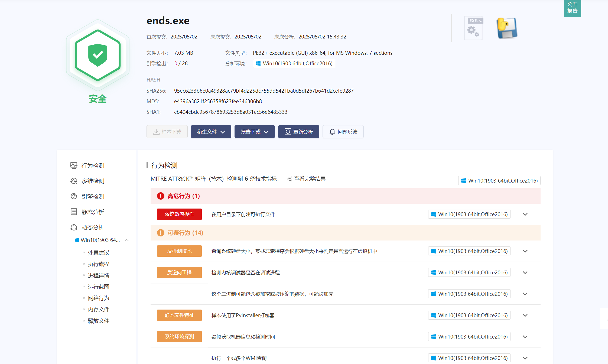
Task: Click the green shield safety badge
Action: coord(98,55)
